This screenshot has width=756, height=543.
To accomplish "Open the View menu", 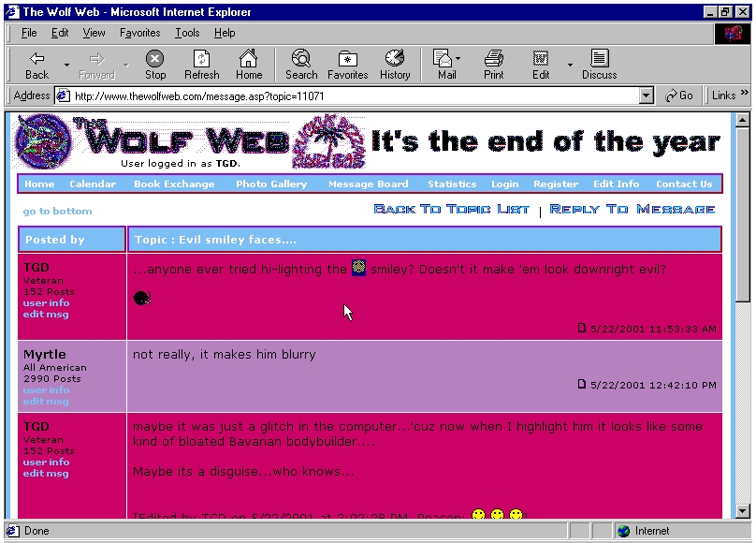I will click(94, 33).
